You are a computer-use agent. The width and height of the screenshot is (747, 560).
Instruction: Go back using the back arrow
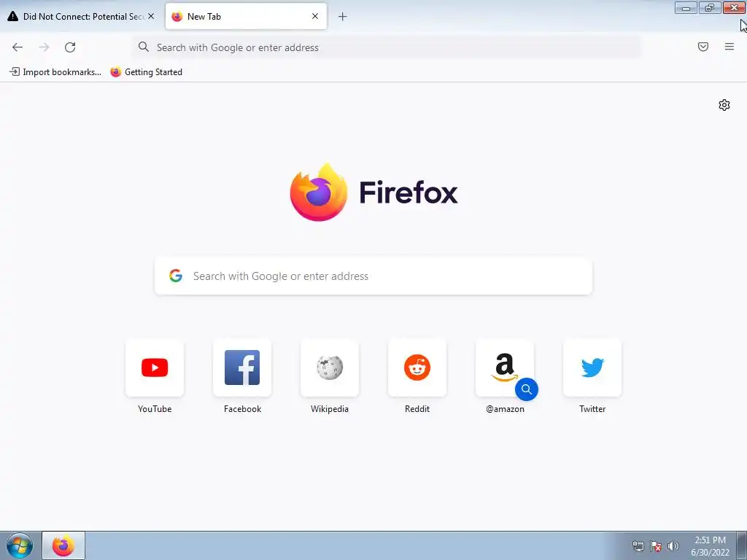(x=18, y=47)
